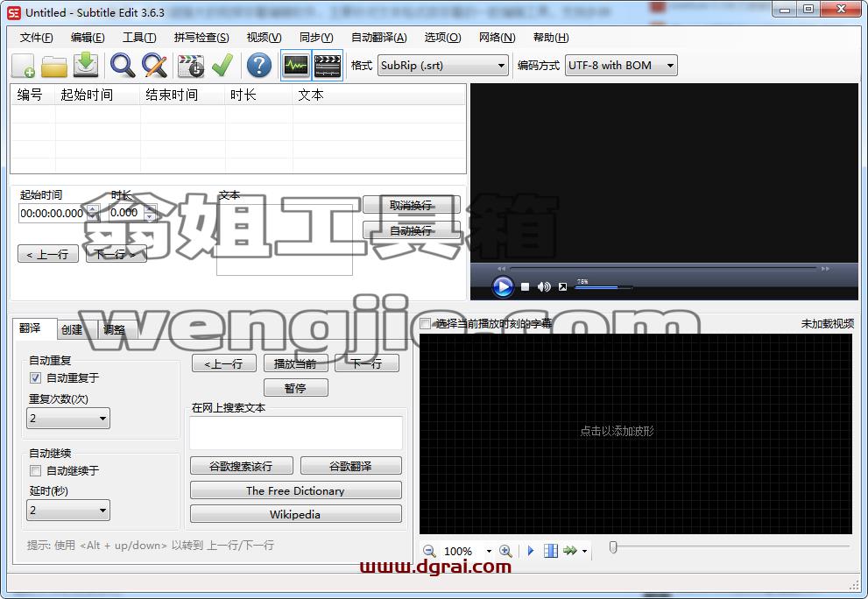
Task: Adjust the 时长 spinner arrows
Action: click(150, 213)
